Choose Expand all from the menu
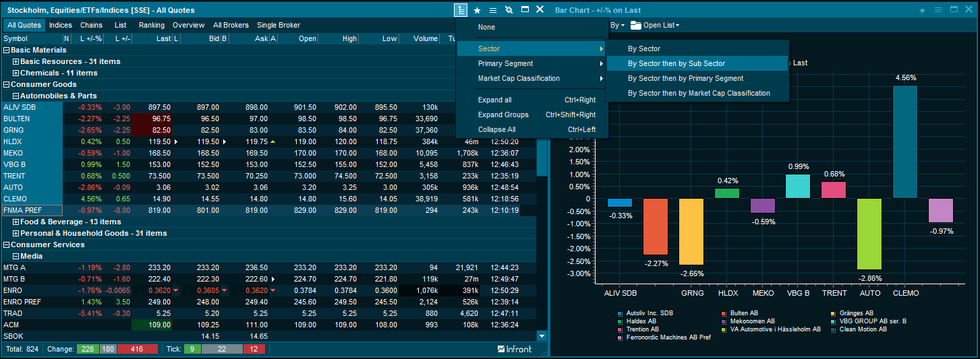This screenshot has height=359, width=980. click(x=533, y=100)
